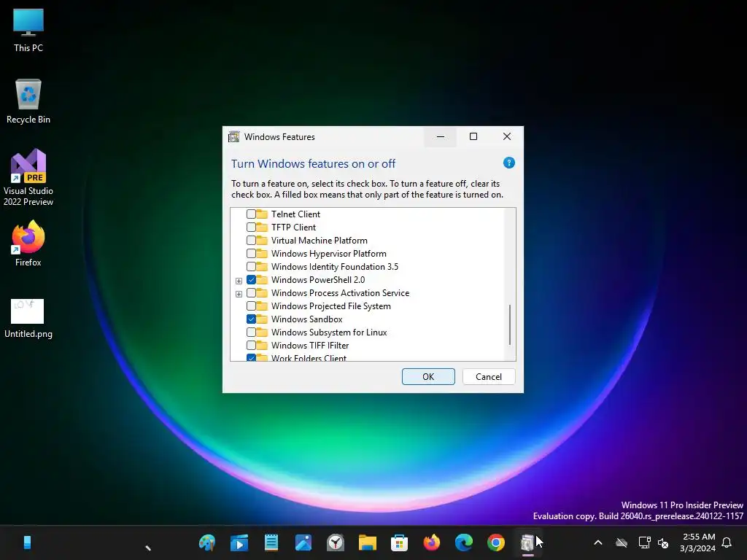This screenshot has height=560, width=747.
Task: Close the Windows Features dialog
Action: 507,136
